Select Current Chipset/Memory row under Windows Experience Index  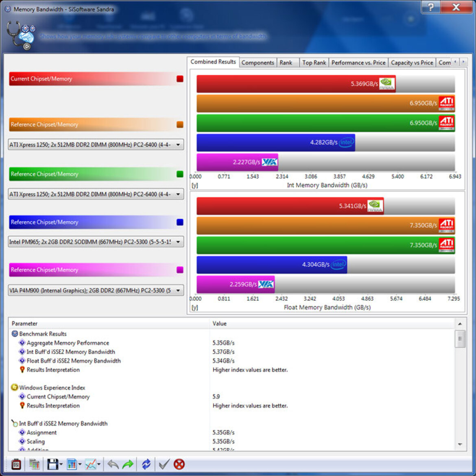pos(232,397)
